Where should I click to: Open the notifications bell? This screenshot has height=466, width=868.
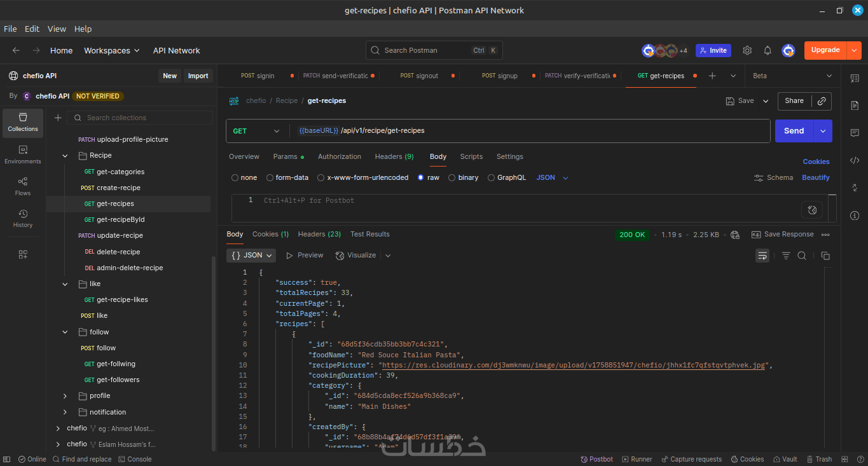pyautogui.click(x=768, y=50)
